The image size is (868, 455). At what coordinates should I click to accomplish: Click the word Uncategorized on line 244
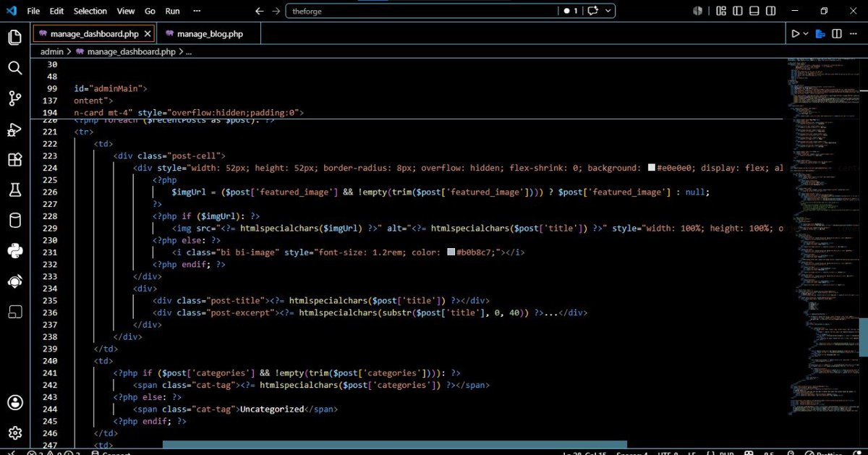pos(271,409)
